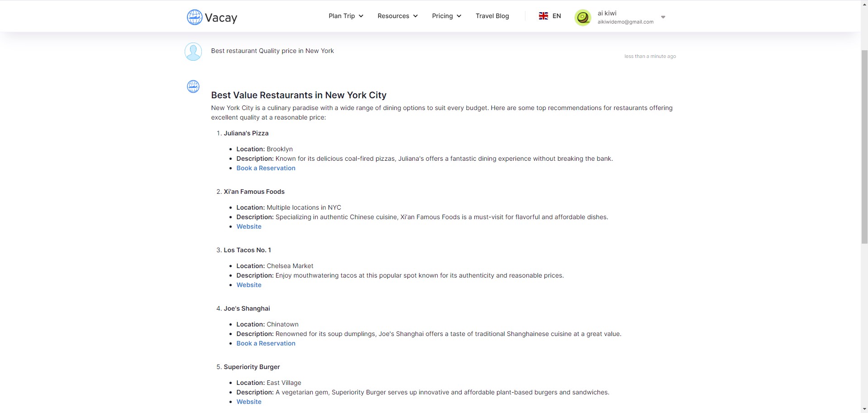Click the 'Location: Brooklyn' line
Viewport: 868px width, 413px height.
pos(264,149)
